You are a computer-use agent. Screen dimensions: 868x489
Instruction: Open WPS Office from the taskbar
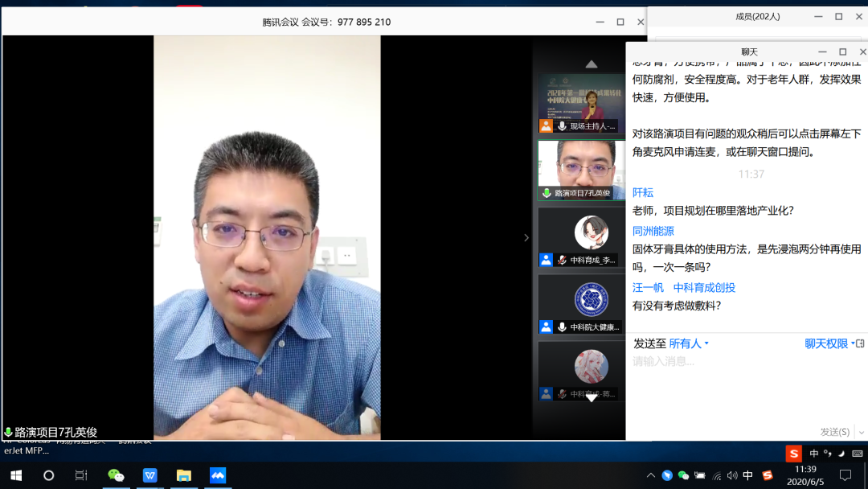tap(150, 475)
